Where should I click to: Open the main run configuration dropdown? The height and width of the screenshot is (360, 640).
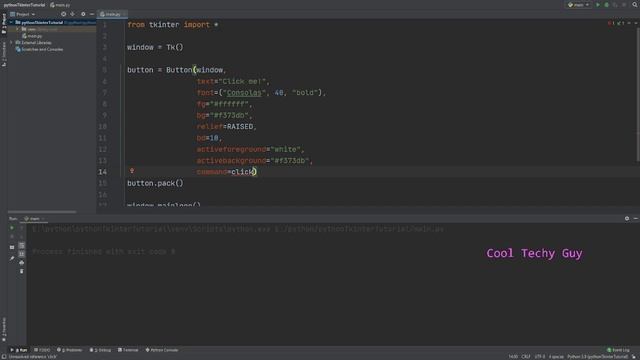pyautogui.click(x=579, y=5)
